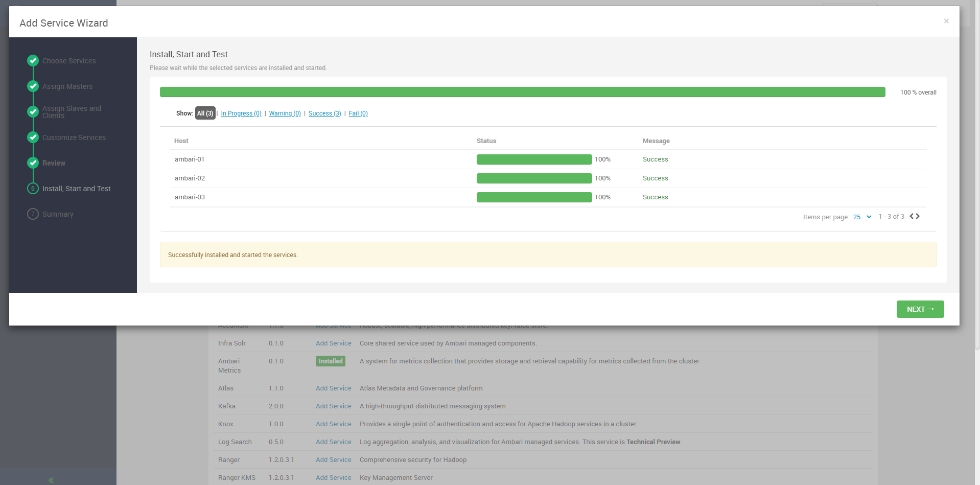Filter hosts by Warning (0)

click(x=285, y=113)
